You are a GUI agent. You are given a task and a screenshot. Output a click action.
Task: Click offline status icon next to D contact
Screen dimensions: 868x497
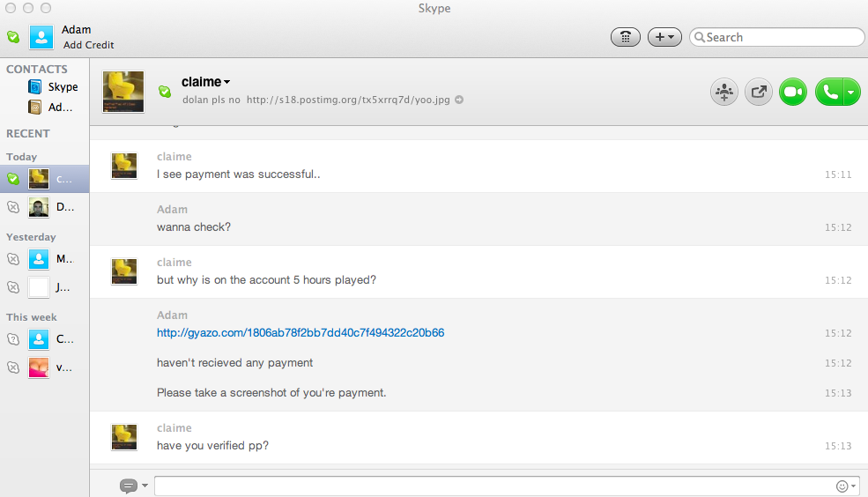[13, 207]
